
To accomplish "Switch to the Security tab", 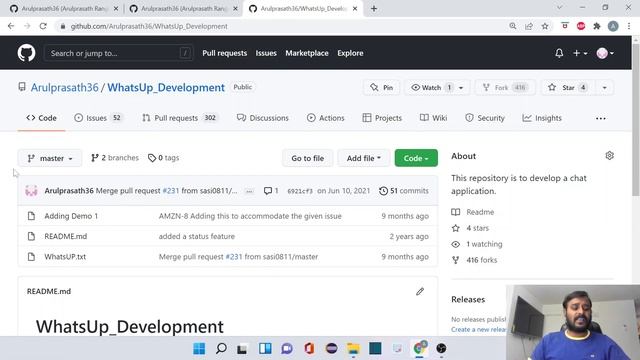I will pyautogui.click(x=485, y=118).
